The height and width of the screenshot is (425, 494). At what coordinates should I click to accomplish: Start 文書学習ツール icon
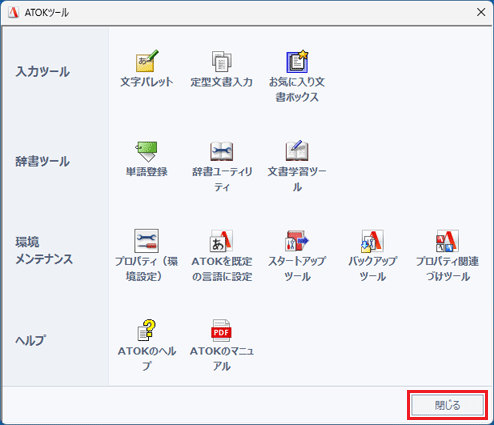click(297, 151)
